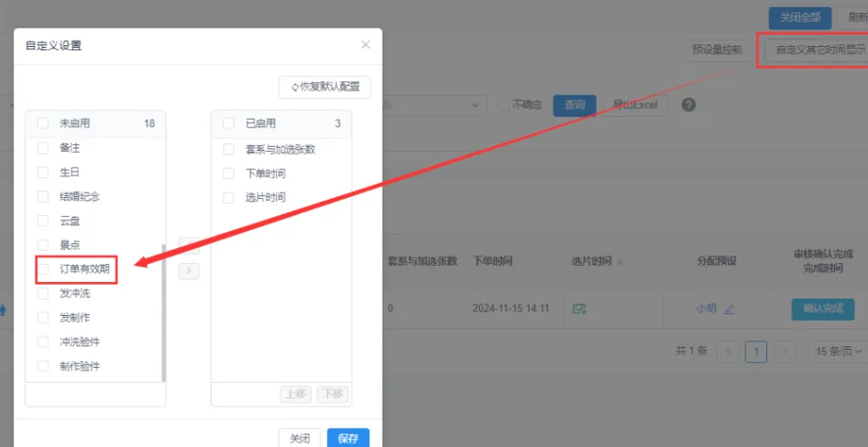Click the move-right arrow between the lists
The height and width of the screenshot is (447, 868).
pyautogui.click(x=188, y=271)
